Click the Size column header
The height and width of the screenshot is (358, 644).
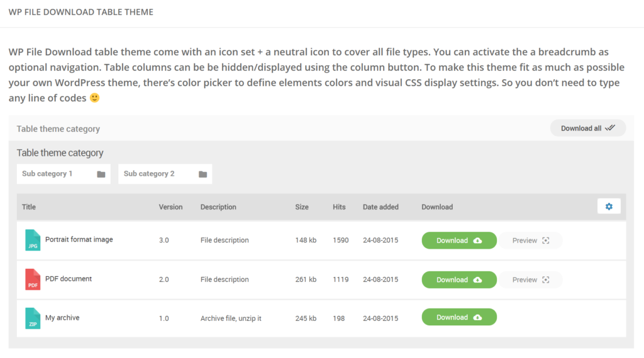click(x=302, y=207)
